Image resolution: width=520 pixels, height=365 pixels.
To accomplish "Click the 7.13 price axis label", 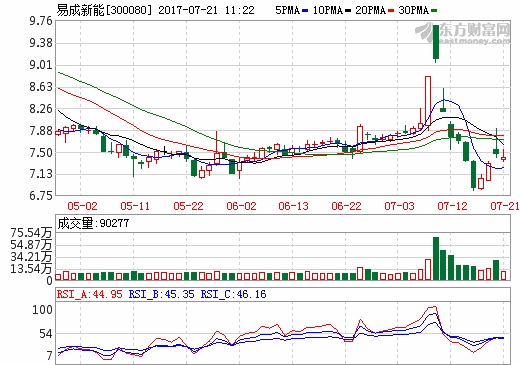I will pyautogui.click(x=41, y=174).
